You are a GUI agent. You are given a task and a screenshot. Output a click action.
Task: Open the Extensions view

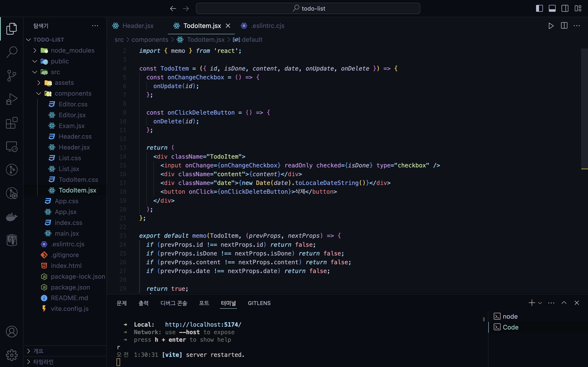coord(12,123)
